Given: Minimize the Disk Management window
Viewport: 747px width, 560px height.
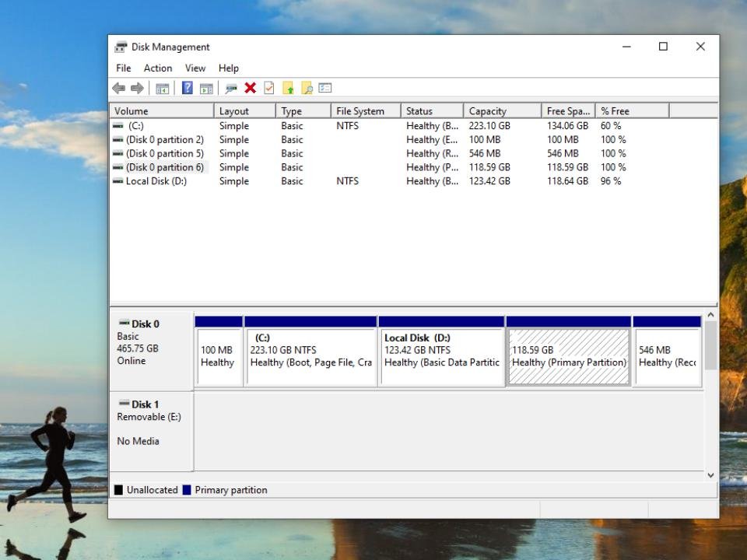Looking at the screenshot, I should coord(626,47).
